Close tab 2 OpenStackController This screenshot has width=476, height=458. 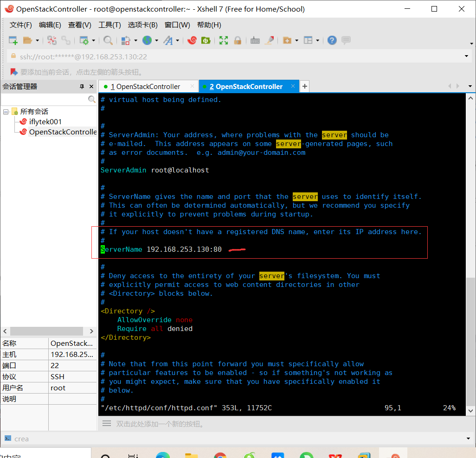tap(293, 86)
